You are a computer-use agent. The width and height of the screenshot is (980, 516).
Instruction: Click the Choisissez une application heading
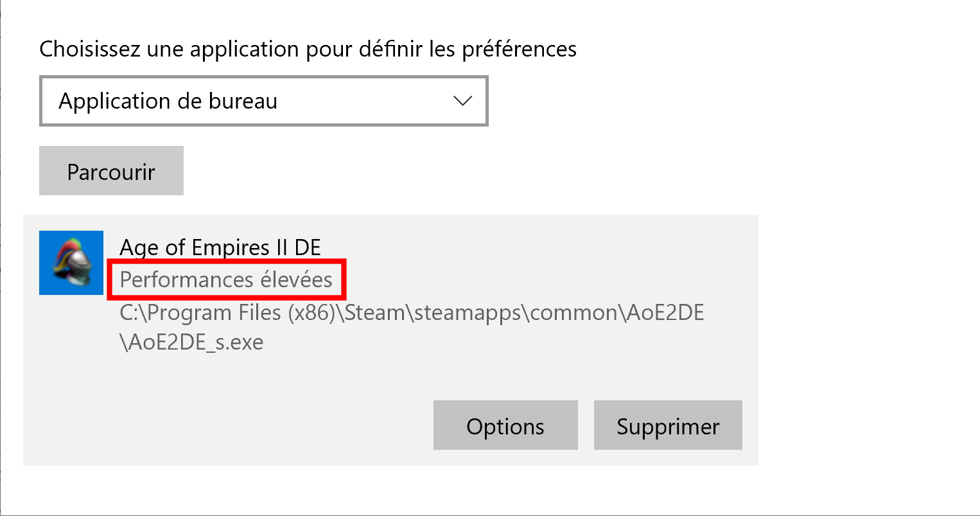308,49
